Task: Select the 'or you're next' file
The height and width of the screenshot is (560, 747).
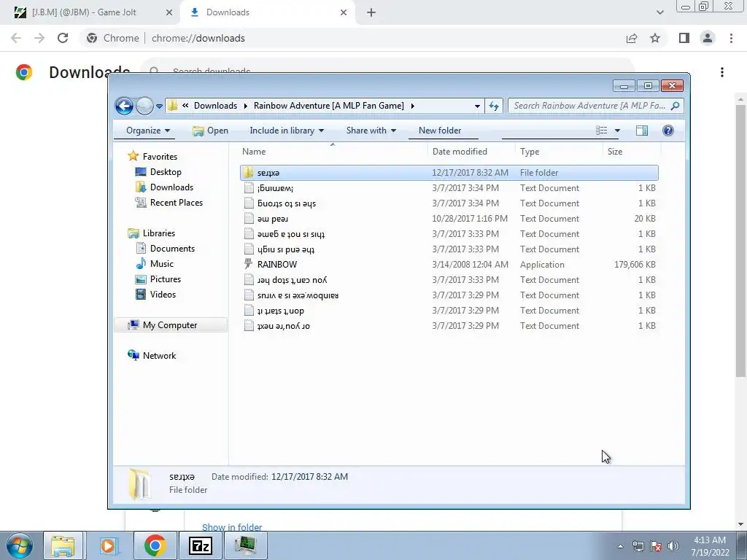Action: pos(449,326)
